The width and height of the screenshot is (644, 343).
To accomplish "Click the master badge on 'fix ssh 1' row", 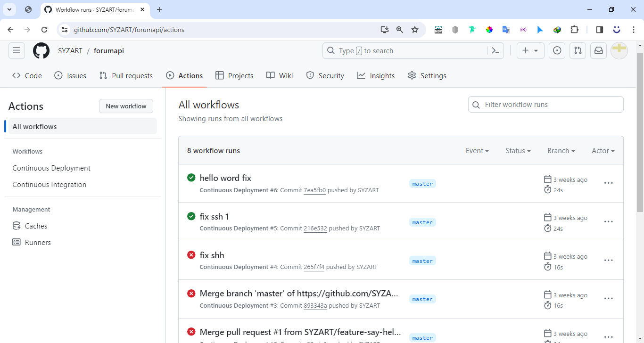I will tap(422, 222).
